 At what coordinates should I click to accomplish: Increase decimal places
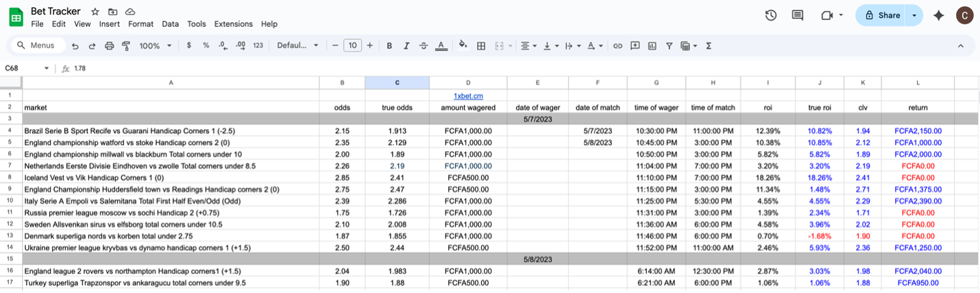click(x=241, y=46)
